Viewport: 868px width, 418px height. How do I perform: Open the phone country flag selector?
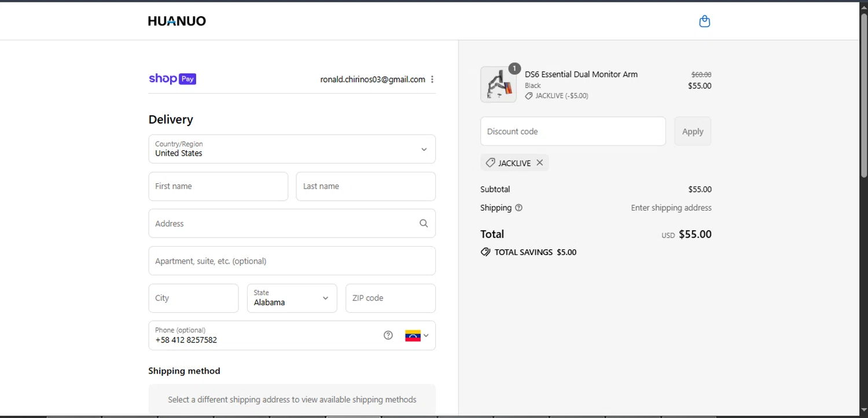tap(417, 335)
